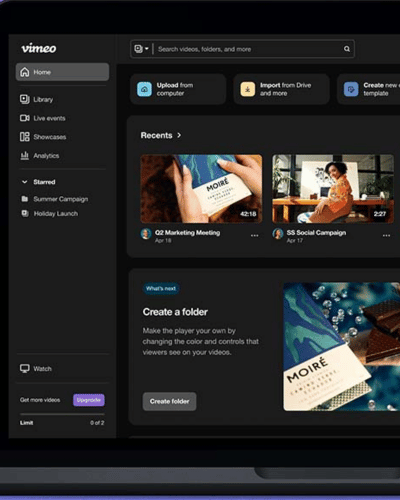Click the Q2 Marketing Meeting title
This screenshot has height=500, width=400.
click(187, 233)
